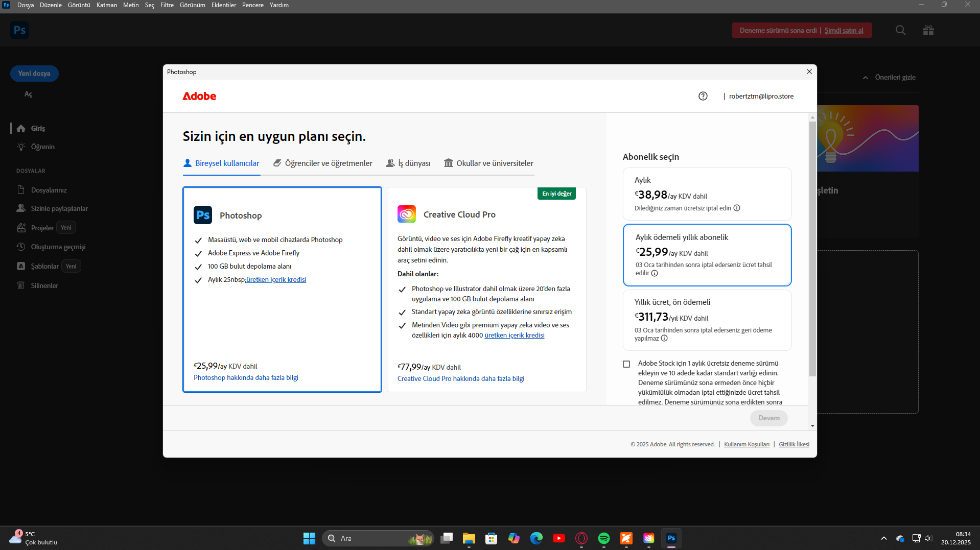Open 'Öğrenin' in the sidebar
The width and height of the screenshot is (980, 550).
(x=42, y=147)
